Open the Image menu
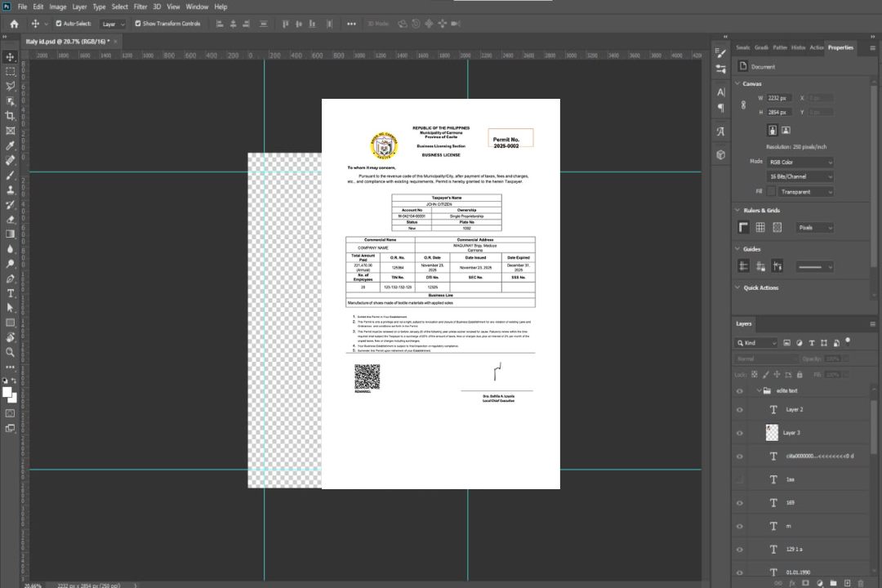This screenshot has height=588, width=882. click(57, 7)
